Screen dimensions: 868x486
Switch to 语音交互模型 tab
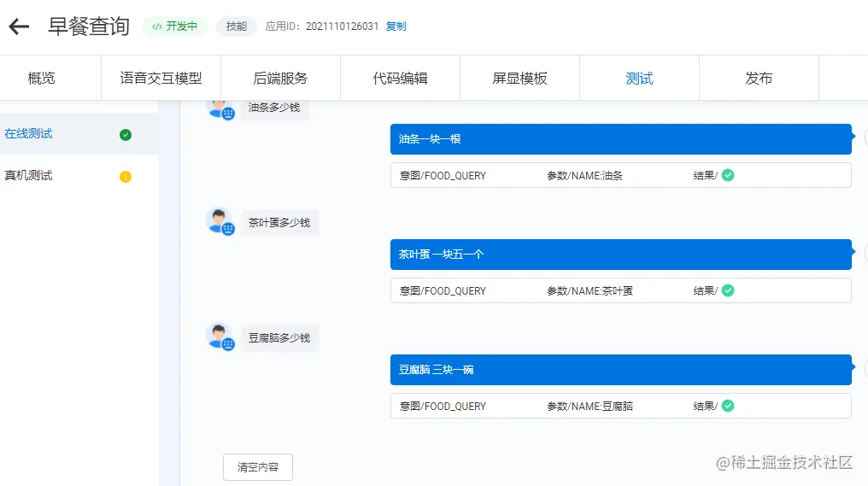tap(161, 78)
